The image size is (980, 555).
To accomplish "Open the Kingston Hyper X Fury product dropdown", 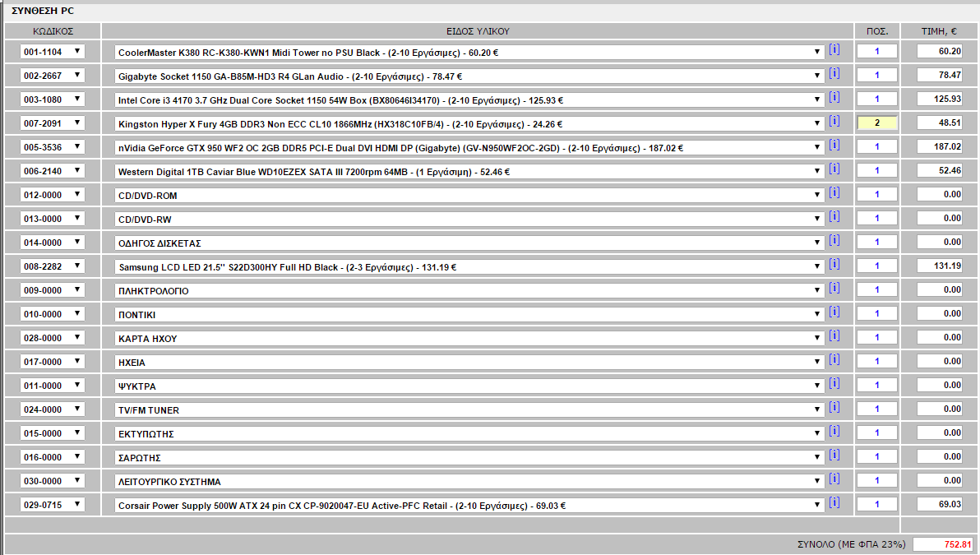I will pyautogui.click(x=469, y=124).
